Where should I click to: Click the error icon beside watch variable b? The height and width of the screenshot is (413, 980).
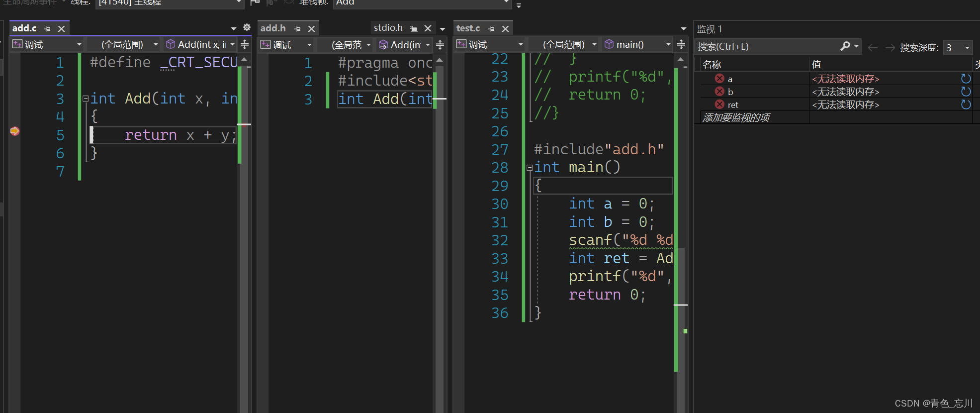point(719,91)
